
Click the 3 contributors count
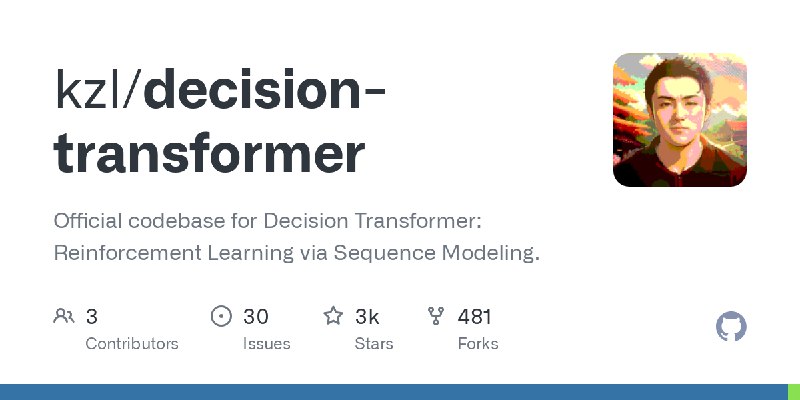point(91,317)
